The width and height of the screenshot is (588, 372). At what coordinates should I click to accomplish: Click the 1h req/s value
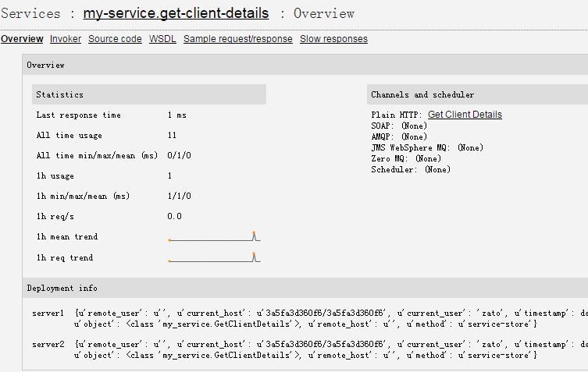174,216
